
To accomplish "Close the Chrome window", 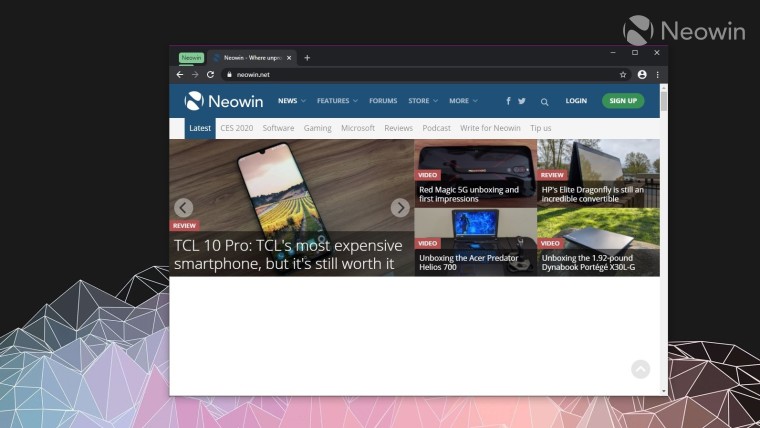I will [x=657, y=52].
